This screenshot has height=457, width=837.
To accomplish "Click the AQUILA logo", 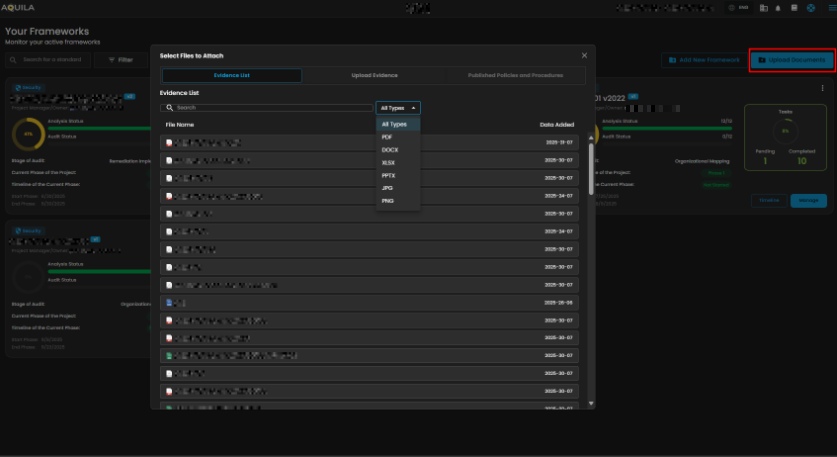I will click(18, 7).
